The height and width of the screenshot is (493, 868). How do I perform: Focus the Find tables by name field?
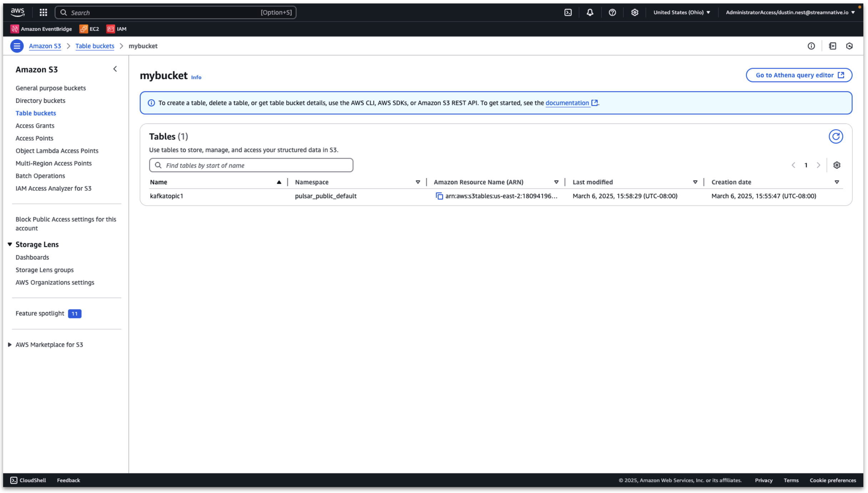251,165
